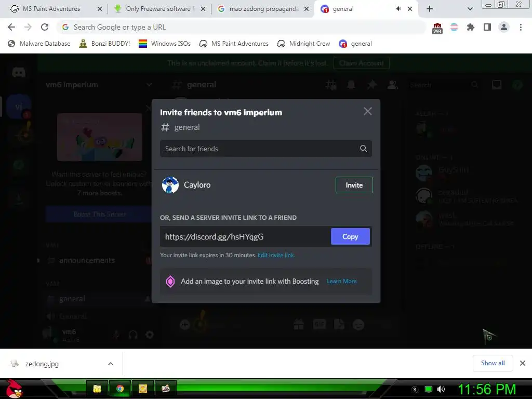Open MS Paint Adventures bookmark
Image resolution: width=532 pixels, height=399 pixels.
234,44
